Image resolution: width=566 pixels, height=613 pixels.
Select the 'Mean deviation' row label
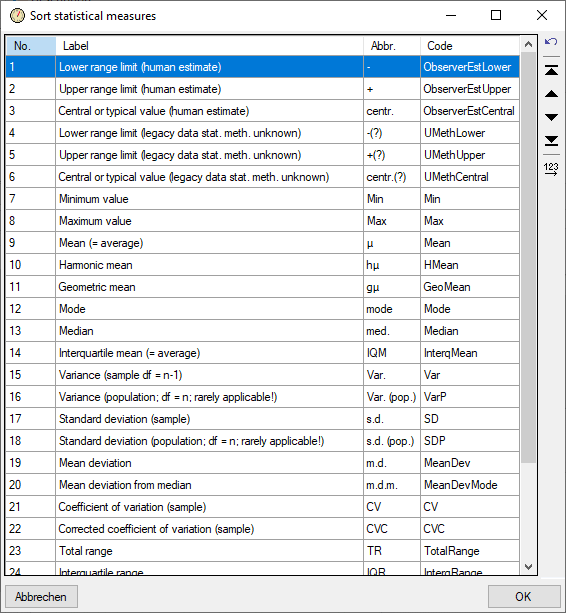210,463
